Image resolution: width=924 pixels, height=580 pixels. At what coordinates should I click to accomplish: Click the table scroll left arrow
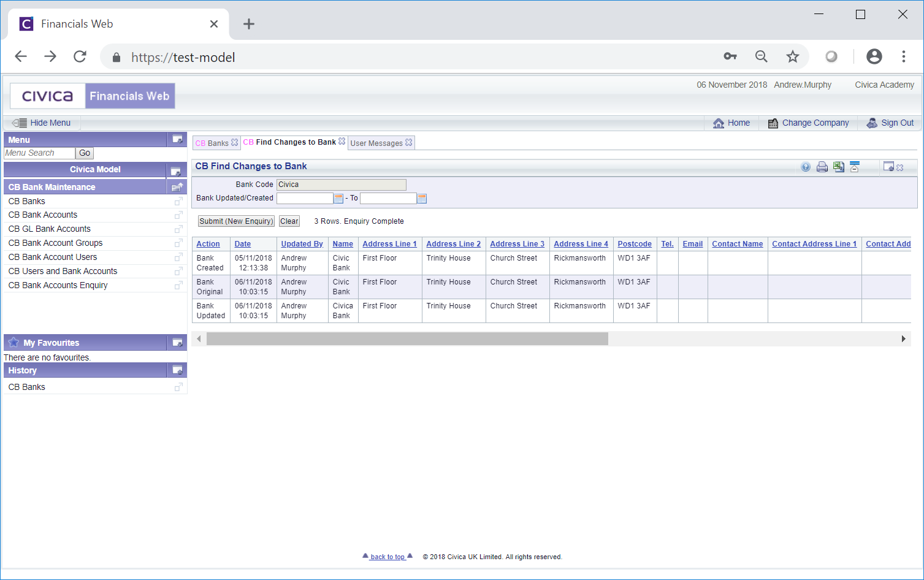(199, 339)
